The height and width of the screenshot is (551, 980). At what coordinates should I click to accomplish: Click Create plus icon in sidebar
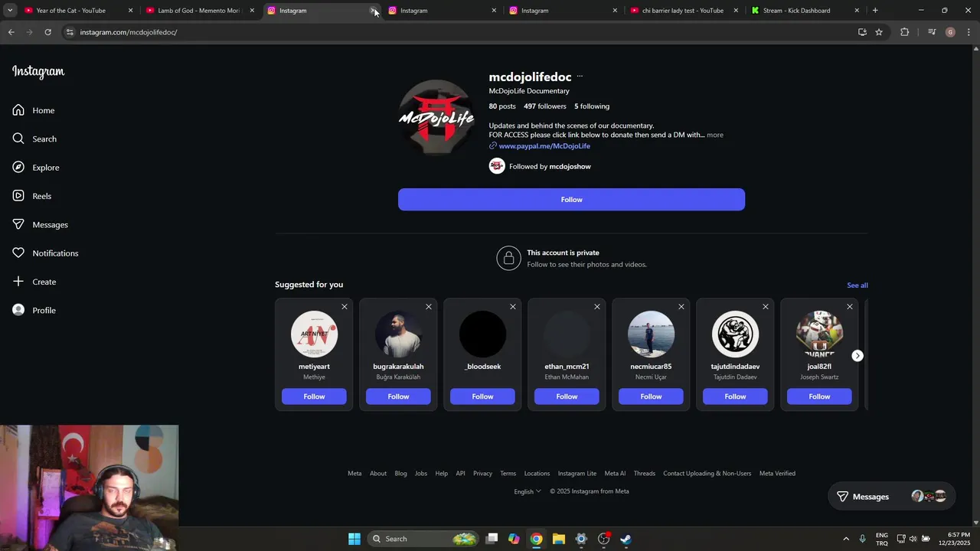click(18, 282)
